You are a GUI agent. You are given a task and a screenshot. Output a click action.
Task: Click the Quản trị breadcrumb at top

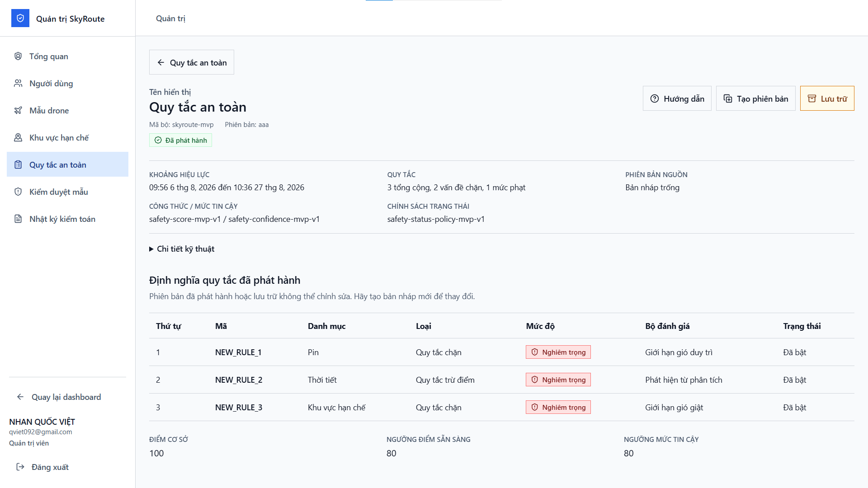click(x=170, y=19)
